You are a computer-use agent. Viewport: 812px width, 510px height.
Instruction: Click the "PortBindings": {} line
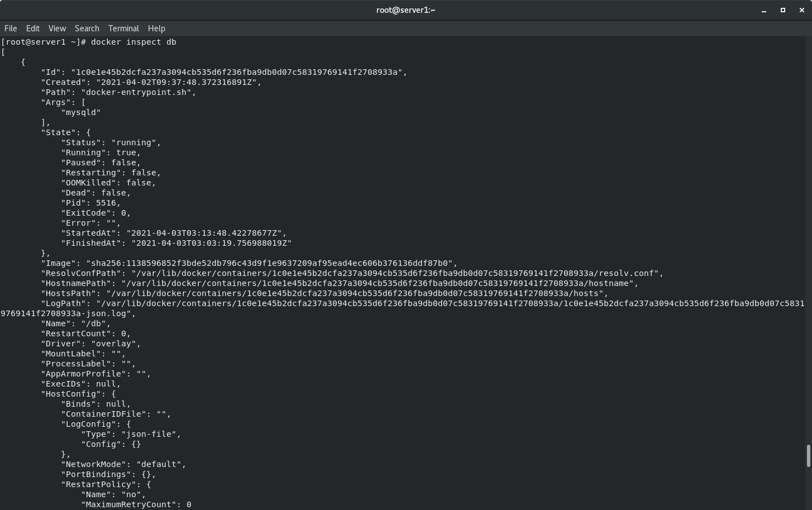tap(108, 474)
